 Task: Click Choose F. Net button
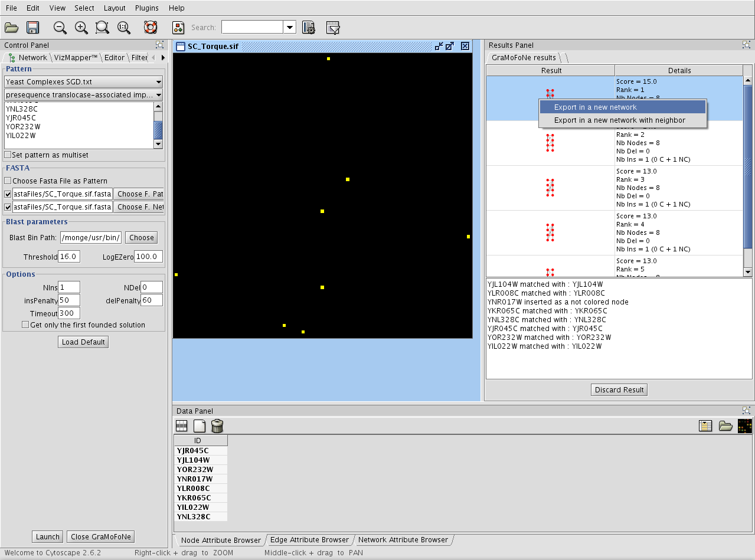coord(139,207)
